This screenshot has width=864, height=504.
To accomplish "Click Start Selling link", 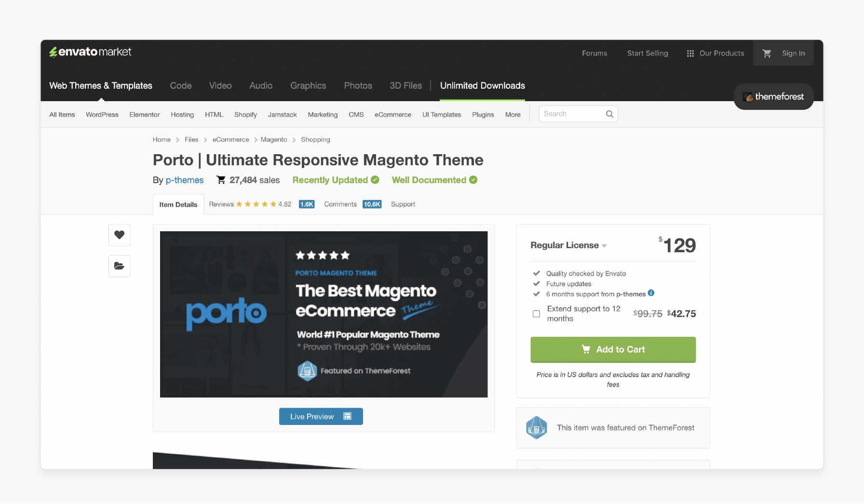I will (x=648, y=53).
